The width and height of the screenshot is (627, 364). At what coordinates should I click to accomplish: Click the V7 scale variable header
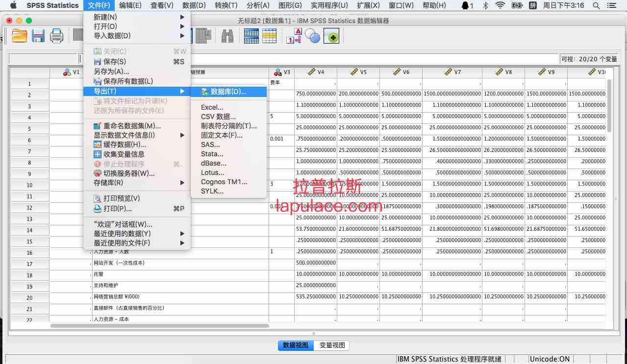[x=452, y=72]
